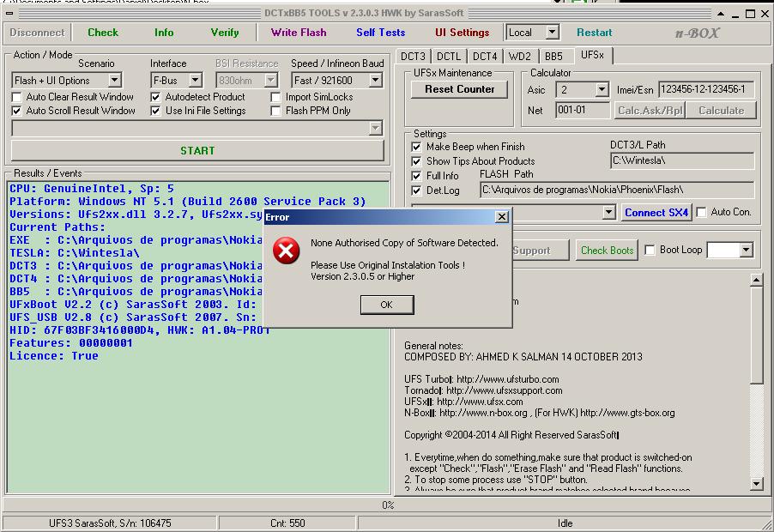Open Self Tests from the toolbar
Viewport: 774px width, 532px height.
tap(381, 33)
